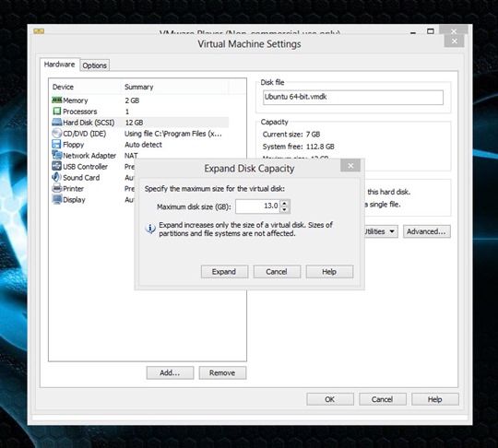Click the '2 GB' memory summary

click(132, 100)
